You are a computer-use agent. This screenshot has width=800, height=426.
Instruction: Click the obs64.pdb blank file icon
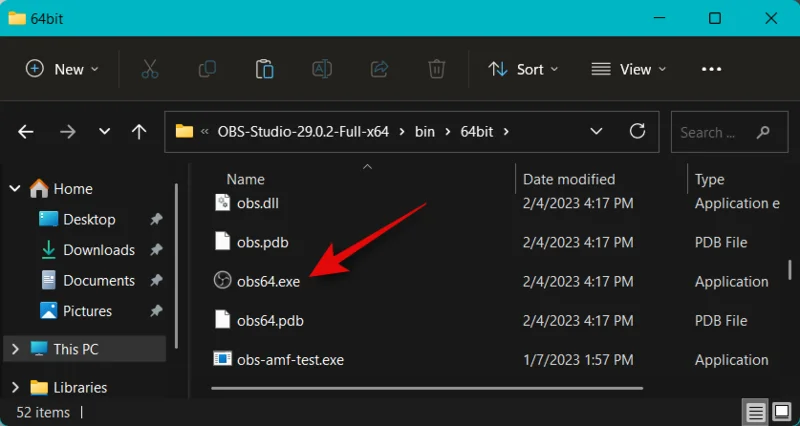point(222,319)
